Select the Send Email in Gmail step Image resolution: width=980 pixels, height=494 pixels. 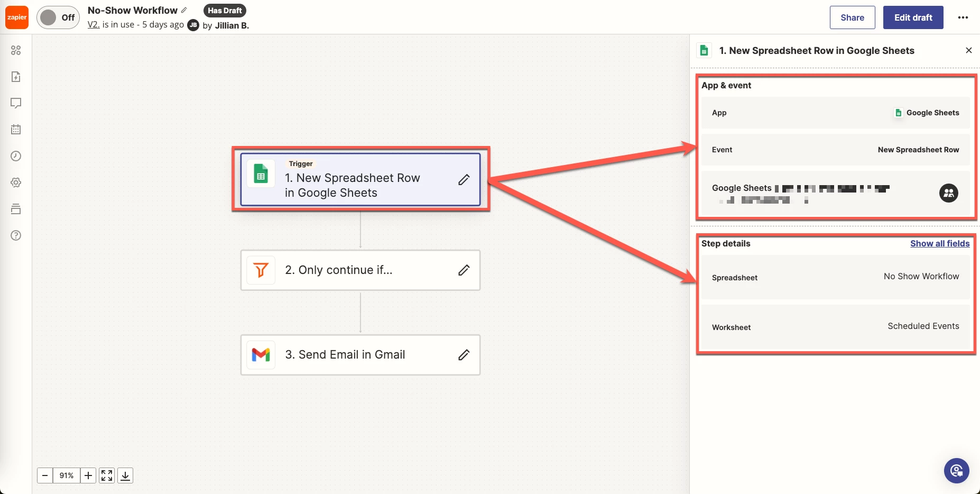tap(360, 355)
